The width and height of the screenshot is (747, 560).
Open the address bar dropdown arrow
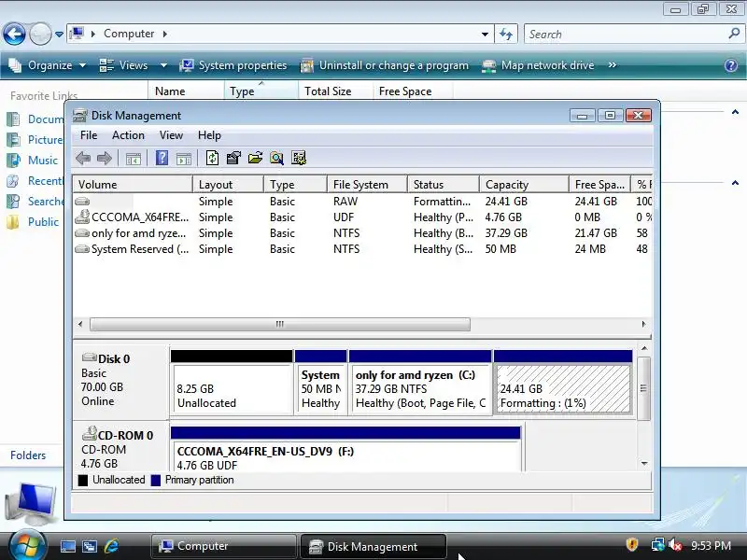[x=485, y=34]
